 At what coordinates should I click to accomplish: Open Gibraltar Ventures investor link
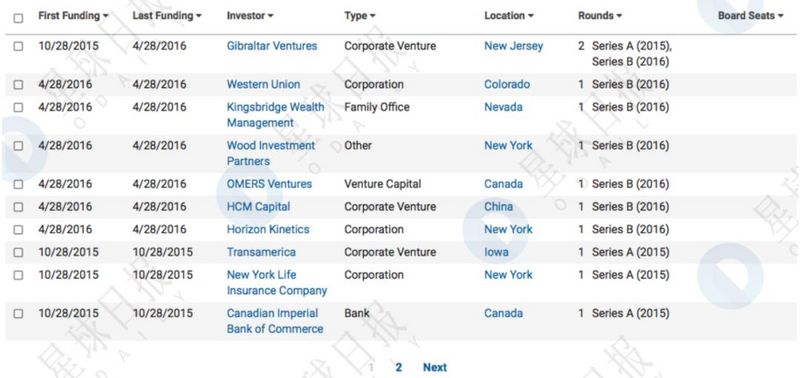(272, 46)
